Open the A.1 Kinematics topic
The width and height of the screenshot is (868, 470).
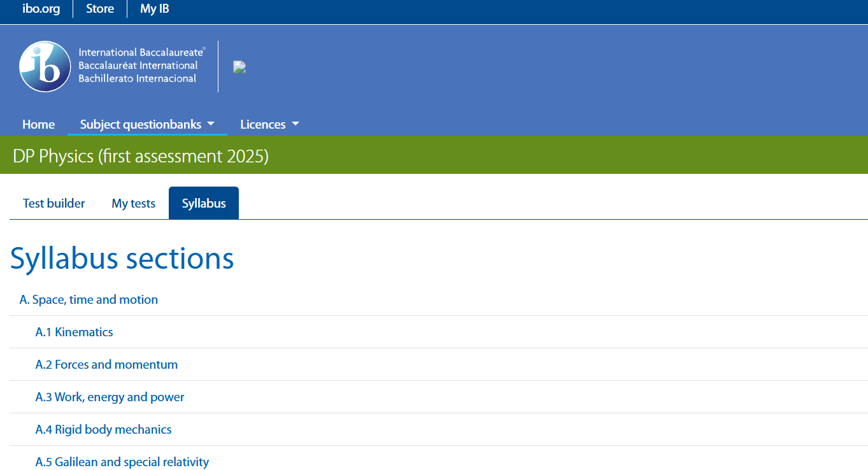click(75, 332)
